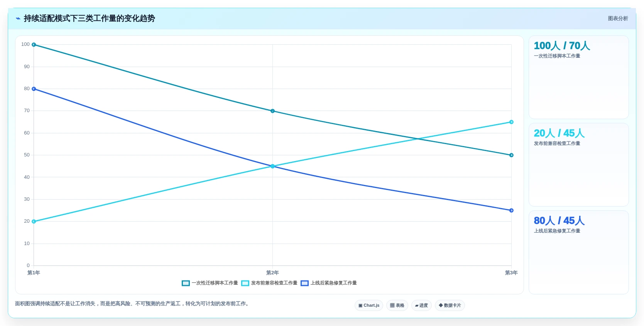Viewport: 644px width, 326px height.
Task: Click the y-axis label 50
Action: 27,155
